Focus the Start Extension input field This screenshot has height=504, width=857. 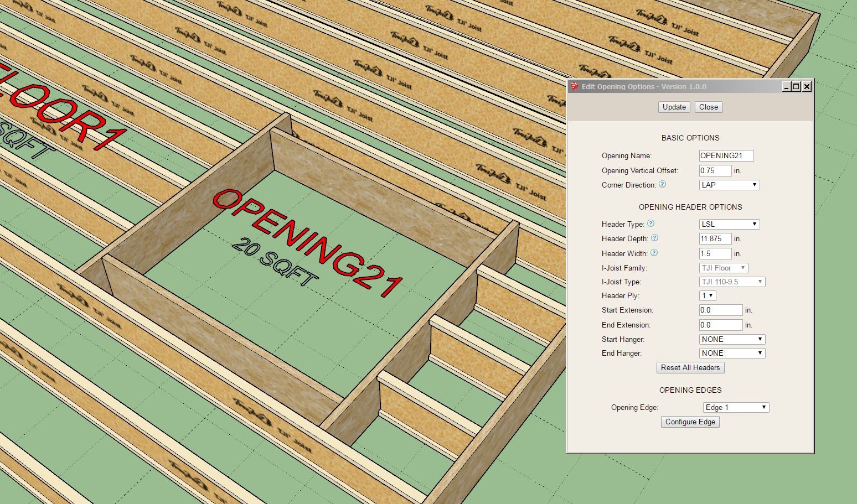720,310
